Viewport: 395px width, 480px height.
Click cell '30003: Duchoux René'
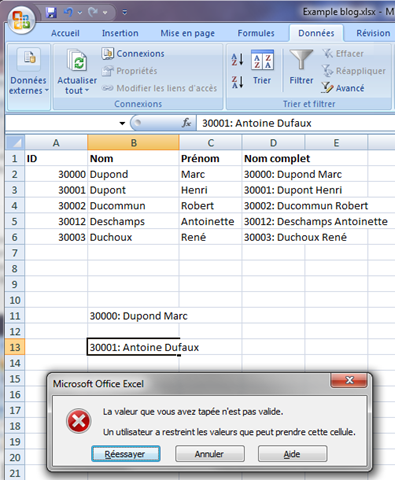(295, 237)
